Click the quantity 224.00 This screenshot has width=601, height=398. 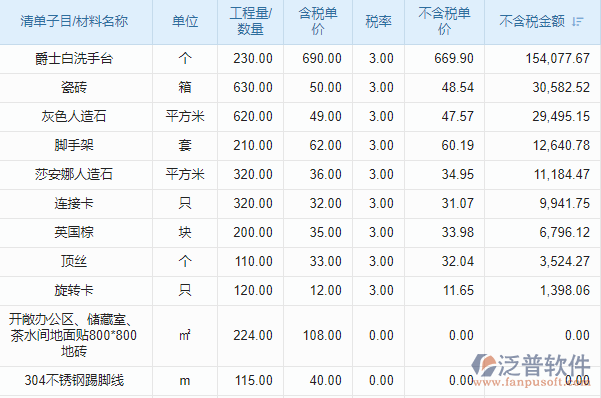point(253,336)
